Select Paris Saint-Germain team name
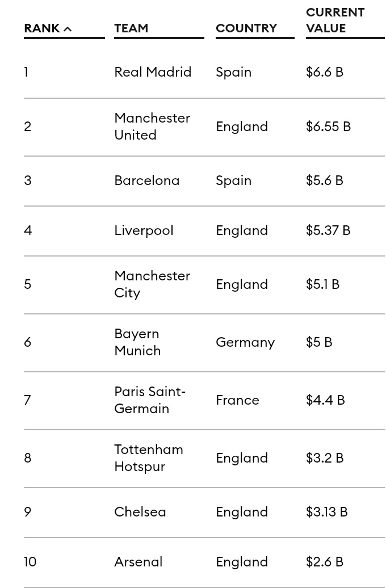The width and height of the screenshot is (386, 588). pyautogui.click(x=150, y=400)
